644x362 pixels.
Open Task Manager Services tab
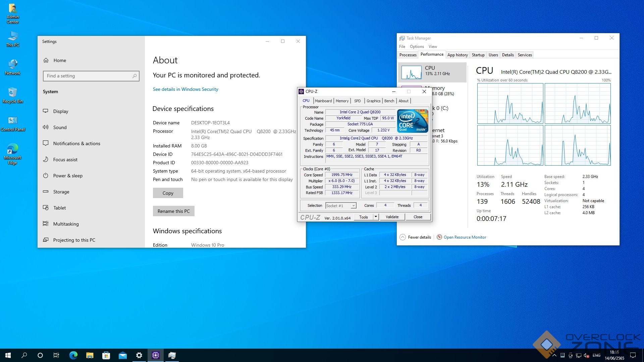(525, 55)
